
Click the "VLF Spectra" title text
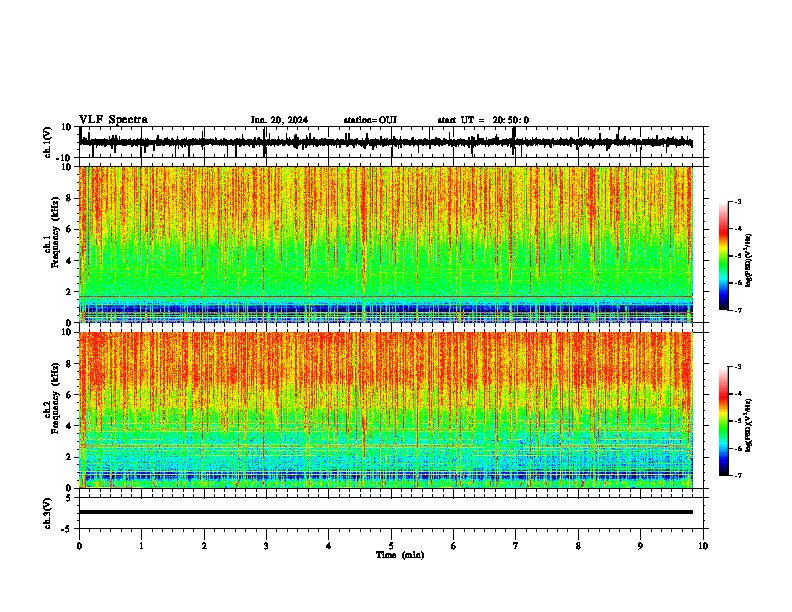pos(113,120)
